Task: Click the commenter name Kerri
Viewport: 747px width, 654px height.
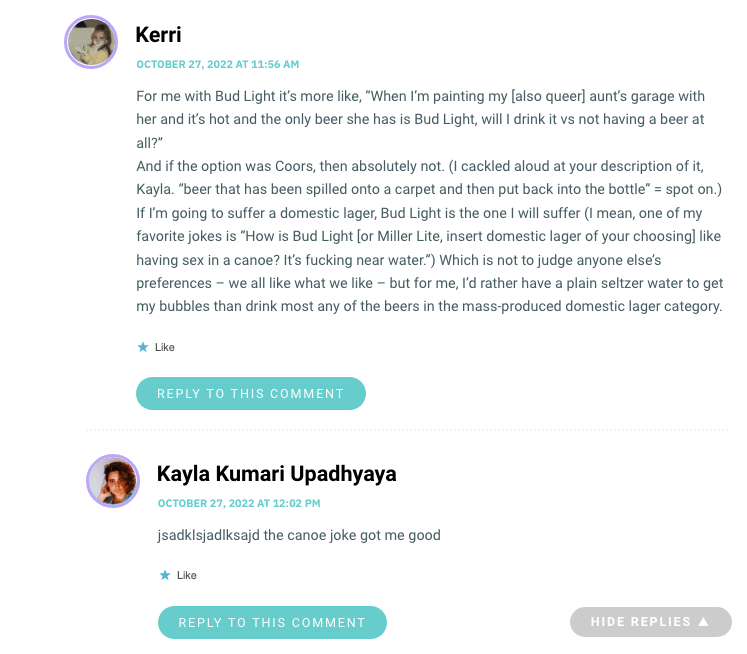Action: pos(158,34)
